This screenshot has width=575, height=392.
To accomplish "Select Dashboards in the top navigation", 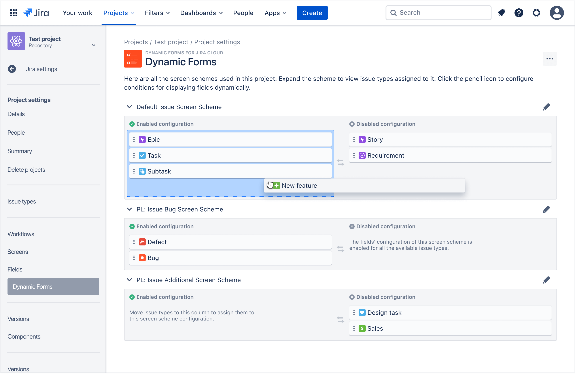I will coord(201,13).
